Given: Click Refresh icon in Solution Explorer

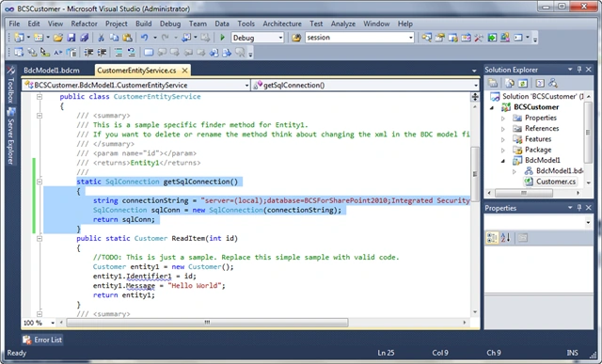Looking at the screenshot, I should click(x=523, y=83).
